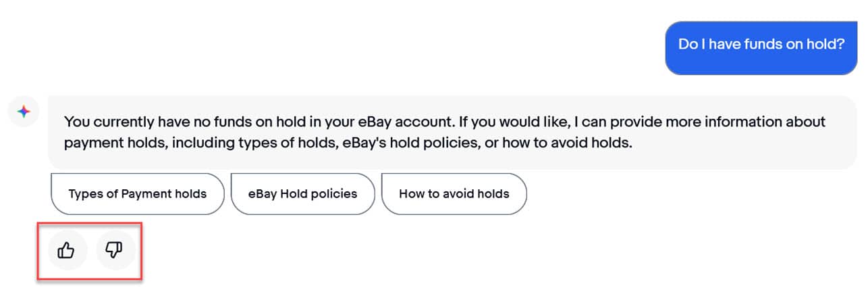The width and height of the screenshot is (868, 288).
Task: Choose the "eBay Hold policies" suggestion chip
Action: tap(302, 194)
